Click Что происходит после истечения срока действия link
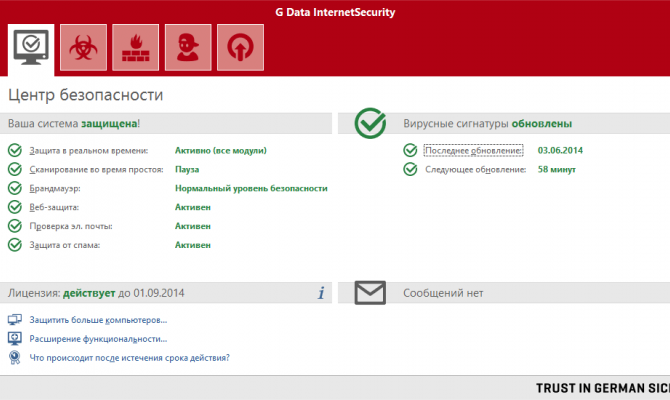The image size is (670, 400). [x=129, y=358]
